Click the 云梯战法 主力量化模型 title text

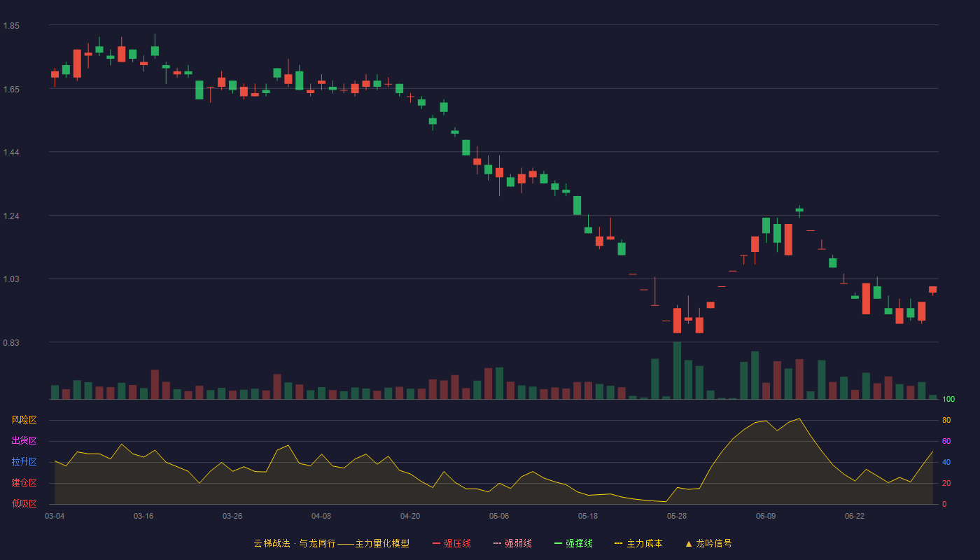[x=332, y=543]
